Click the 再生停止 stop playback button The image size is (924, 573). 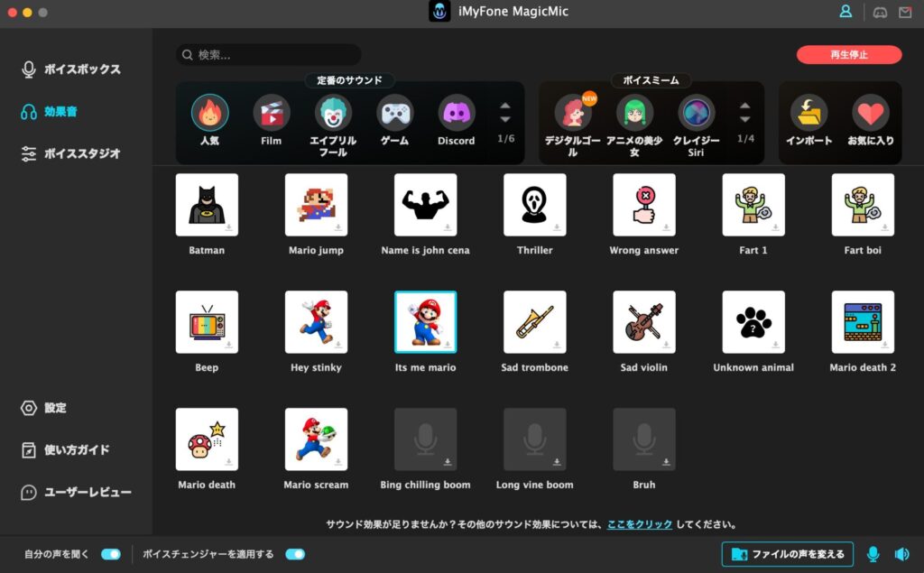849,55
